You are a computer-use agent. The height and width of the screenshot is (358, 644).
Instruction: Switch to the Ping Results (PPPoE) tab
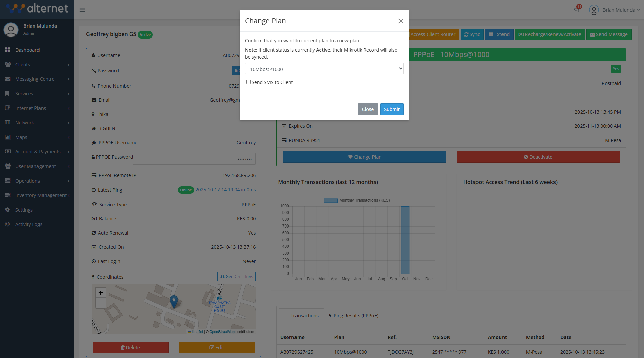coord(353,316)
